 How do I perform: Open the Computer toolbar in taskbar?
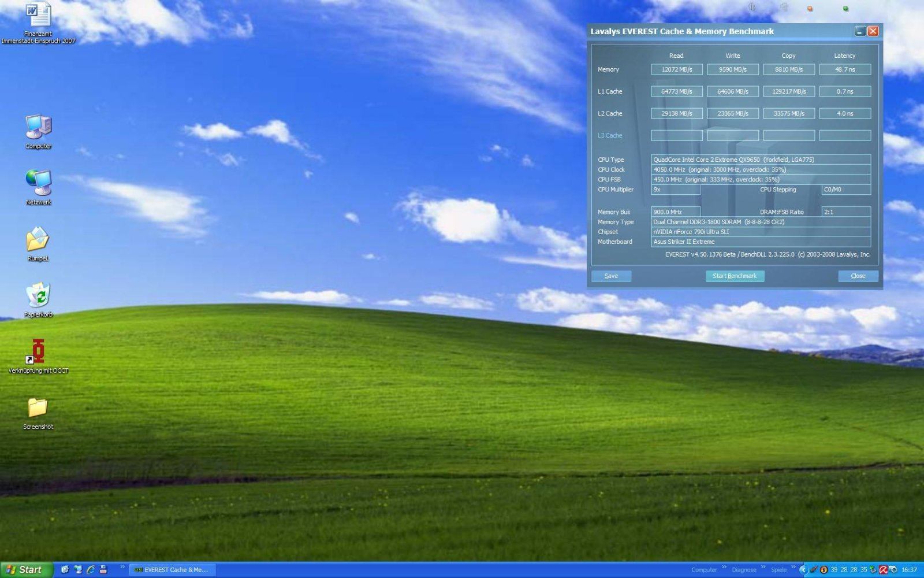pos(704,570)
